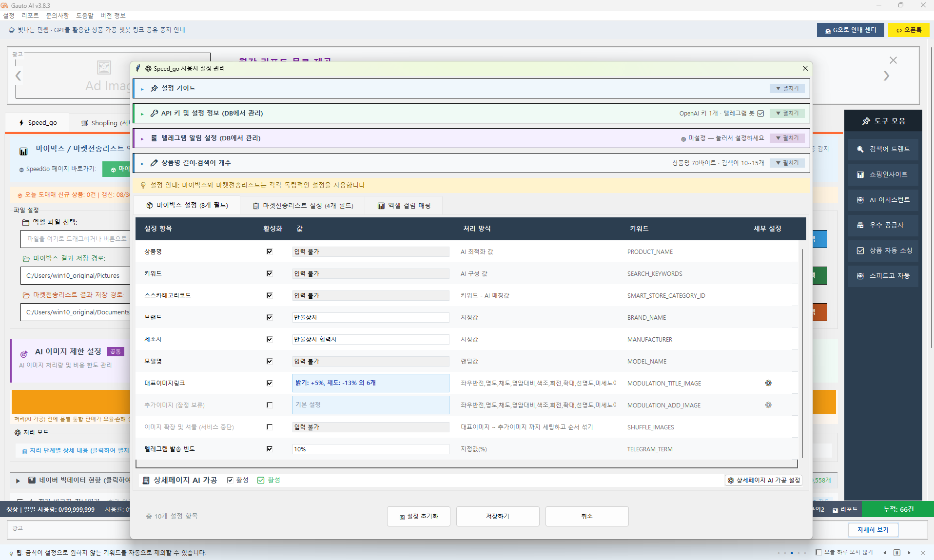Toggle 텔레그램 발송 빈도 checkbox
This screenshot has height=560, width=934.
pos(269,449)
